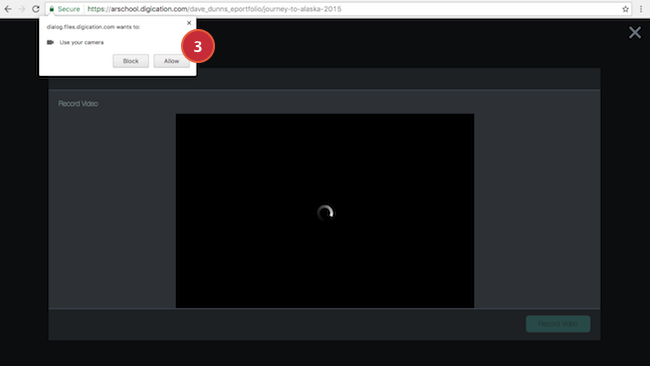Open the Chrome three-dot menu
Screen dimensions: 650x366
pyautogui.click(x=641, y=9)
